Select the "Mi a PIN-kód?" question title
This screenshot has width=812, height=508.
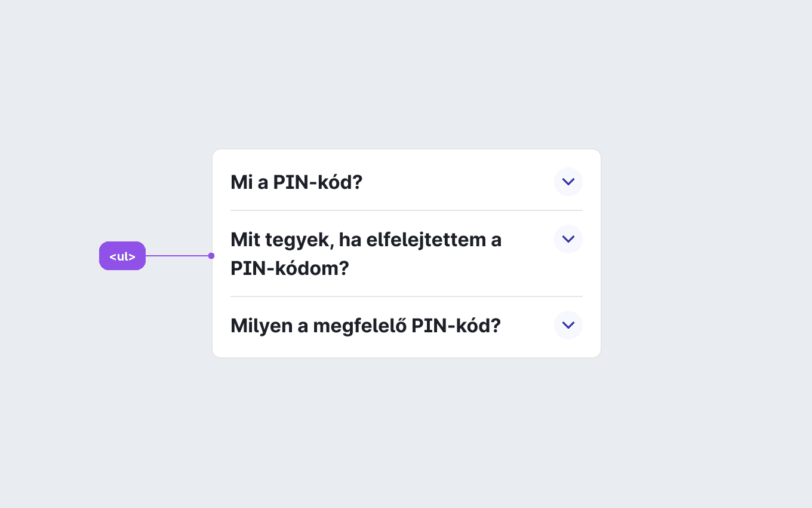(x=297, y=182)
